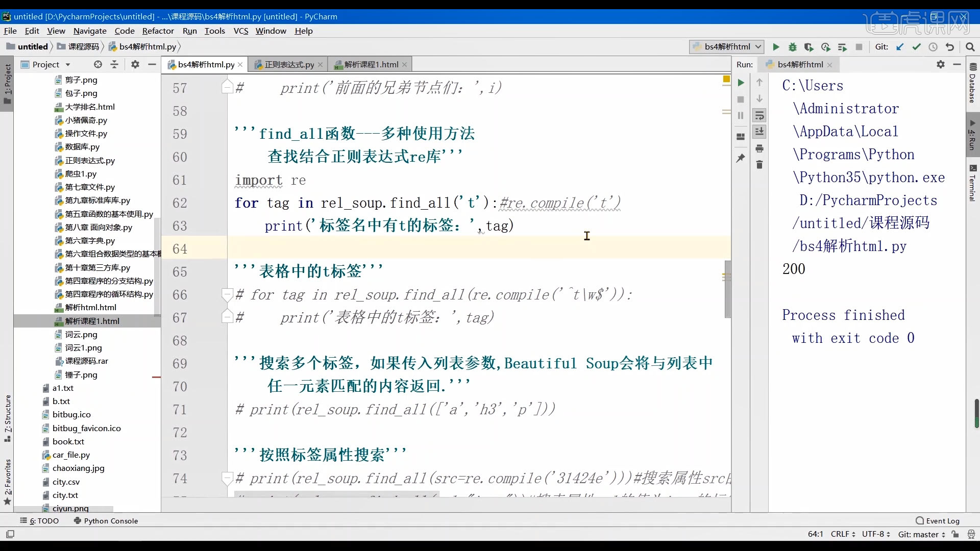Open Git: master branch selector
Image resolution: width=980 pixels, height=551 pixels.
coord(922,534)
